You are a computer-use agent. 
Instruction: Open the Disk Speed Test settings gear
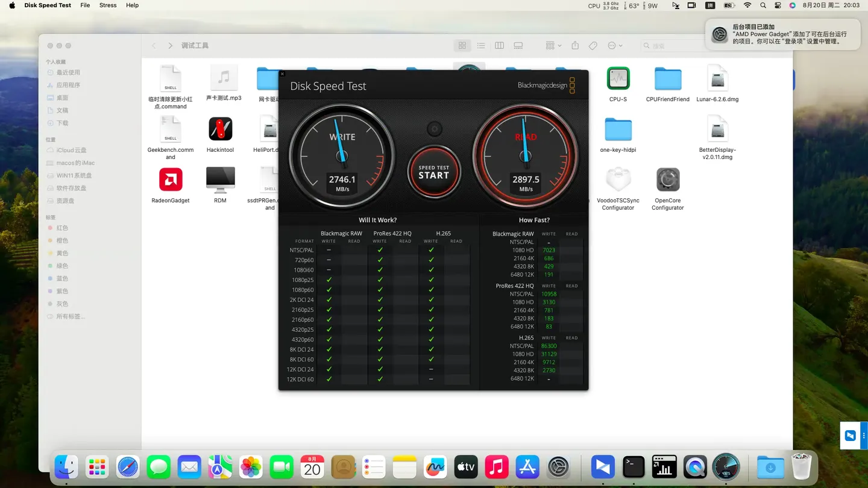point(434,129)
